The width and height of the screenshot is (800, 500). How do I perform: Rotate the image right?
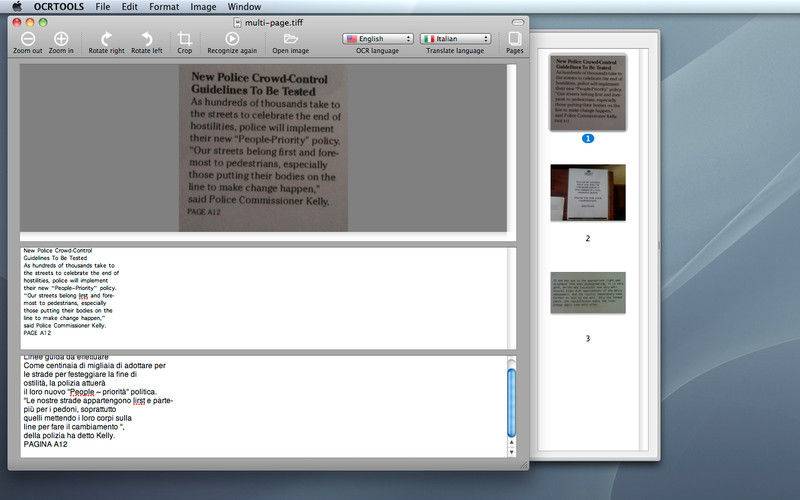pyautogui.click(x=106, y=39)
